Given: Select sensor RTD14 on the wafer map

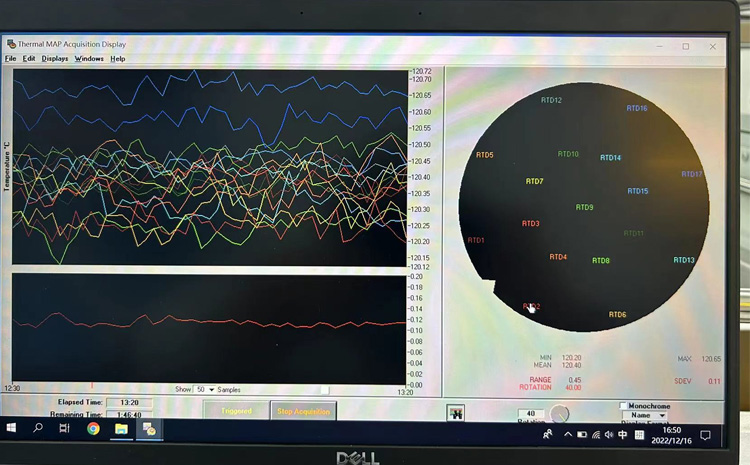Looking at the screenshot, I should click(x=610, y=157).
